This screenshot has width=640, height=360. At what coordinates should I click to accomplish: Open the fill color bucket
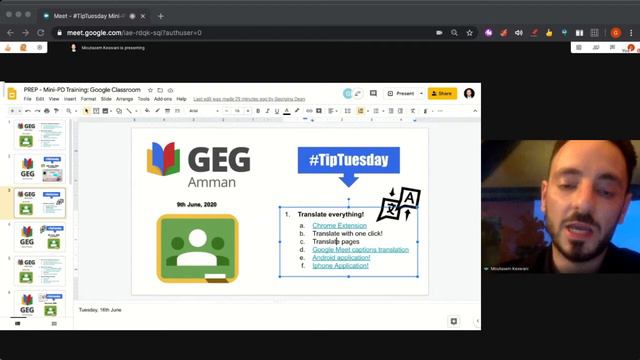[x=147, y=111]
